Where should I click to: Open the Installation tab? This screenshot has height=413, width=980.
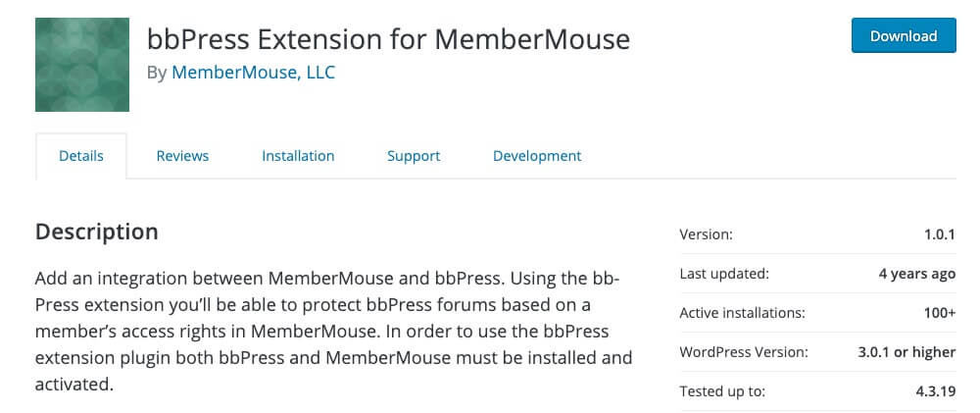[x=298, y=156]
